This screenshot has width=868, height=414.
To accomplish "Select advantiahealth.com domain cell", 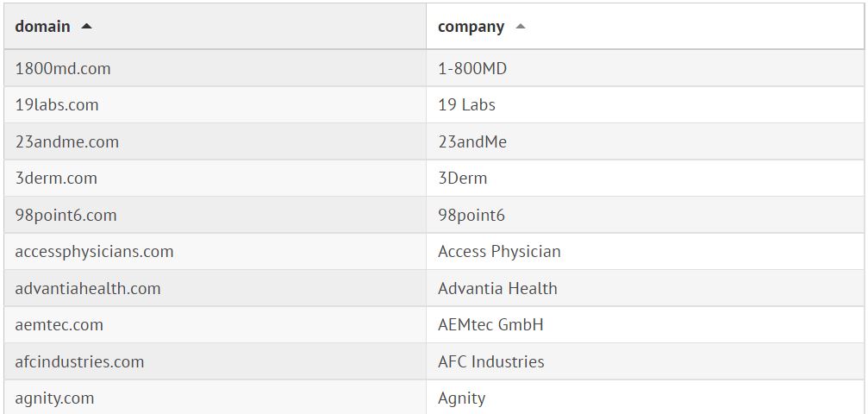I will click(x=88, y=288).
